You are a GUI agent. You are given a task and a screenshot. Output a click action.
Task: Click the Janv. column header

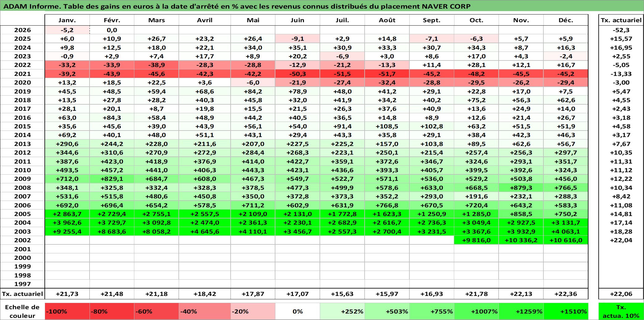pyautogui.click(x=67, y=20)
